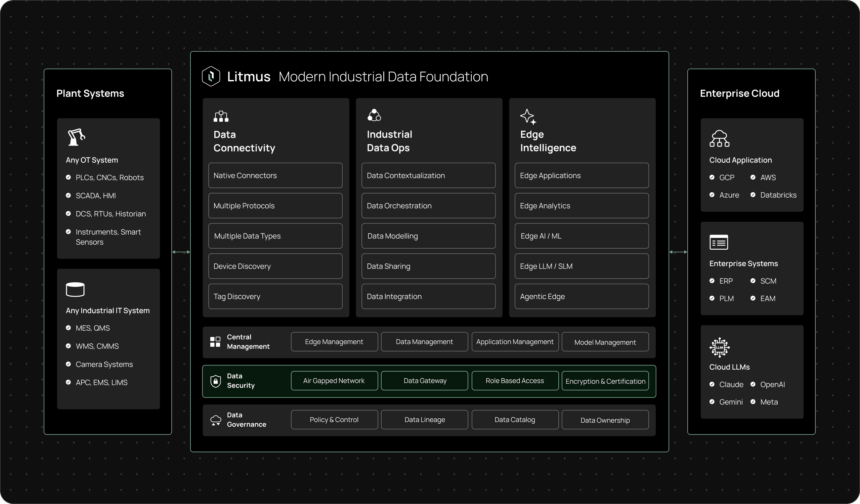Click checkmark bullet next to SCADA, HMI
The height and width of the screenshot is (504, 860).
point(68,196)
